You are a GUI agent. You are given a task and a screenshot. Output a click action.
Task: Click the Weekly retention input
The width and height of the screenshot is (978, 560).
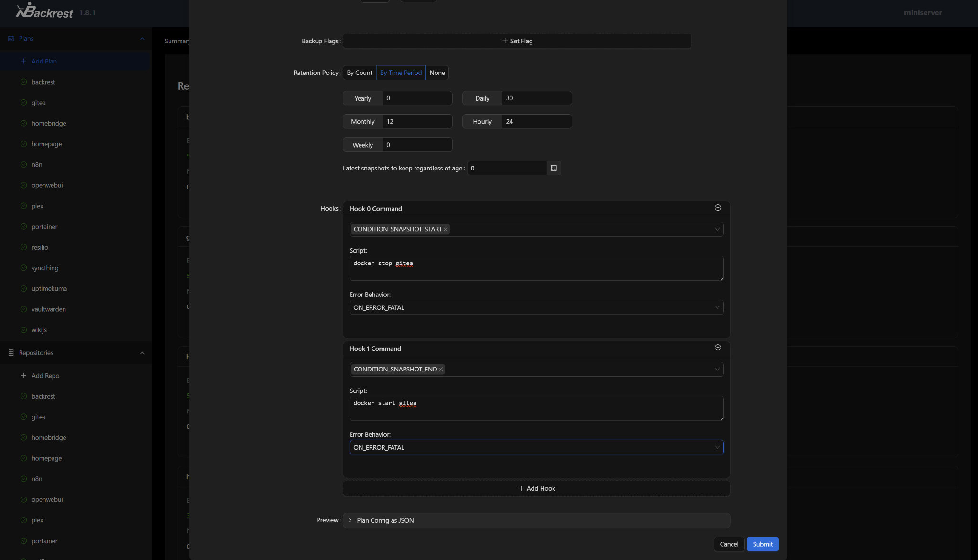click(417, 145)
